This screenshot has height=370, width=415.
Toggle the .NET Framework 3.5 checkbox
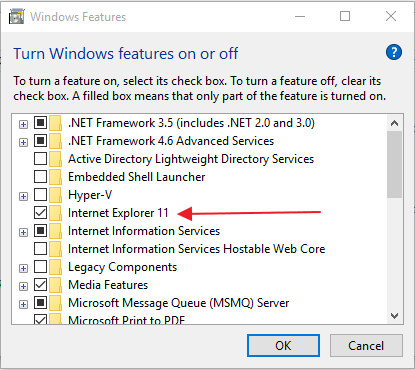coord(40,123)
